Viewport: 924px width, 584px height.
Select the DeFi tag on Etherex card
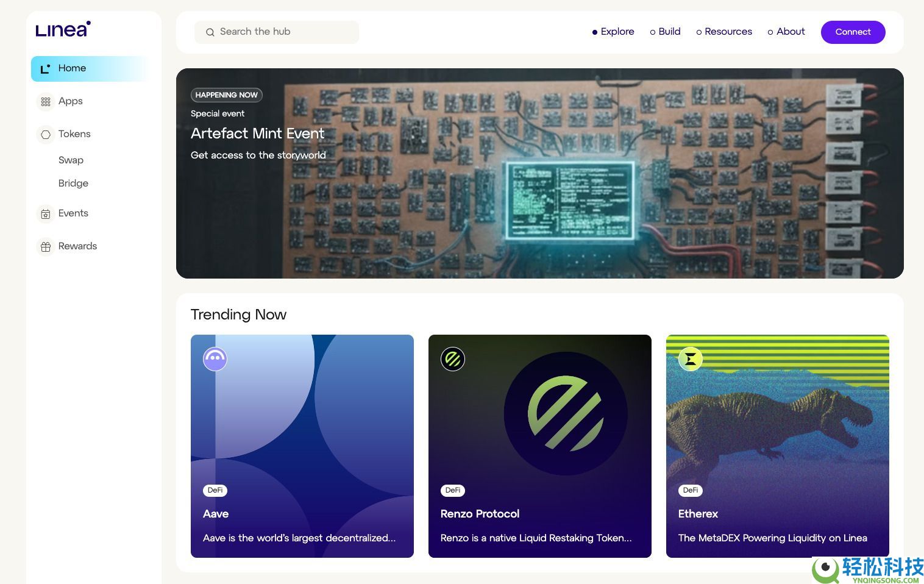point(691,490)
